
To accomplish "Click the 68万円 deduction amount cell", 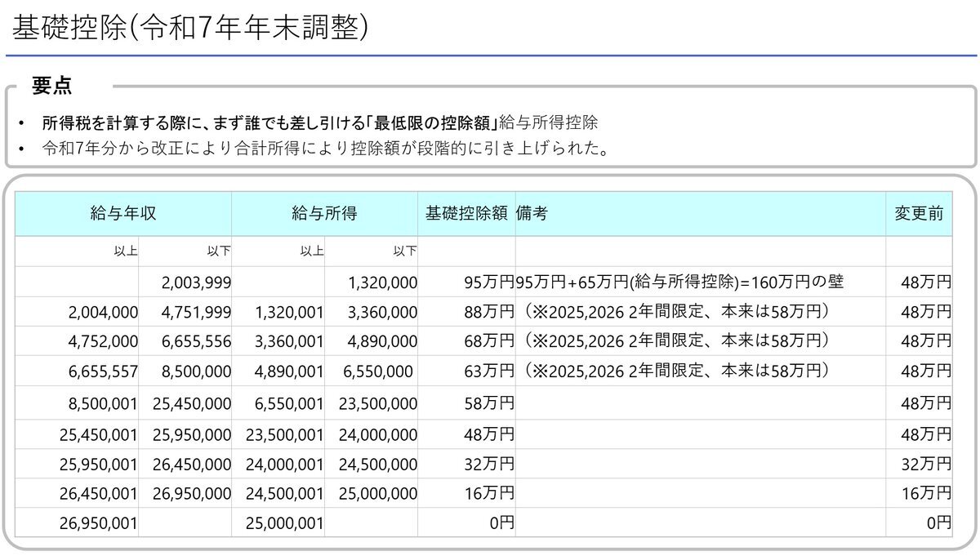I will [x=489, y=341].
